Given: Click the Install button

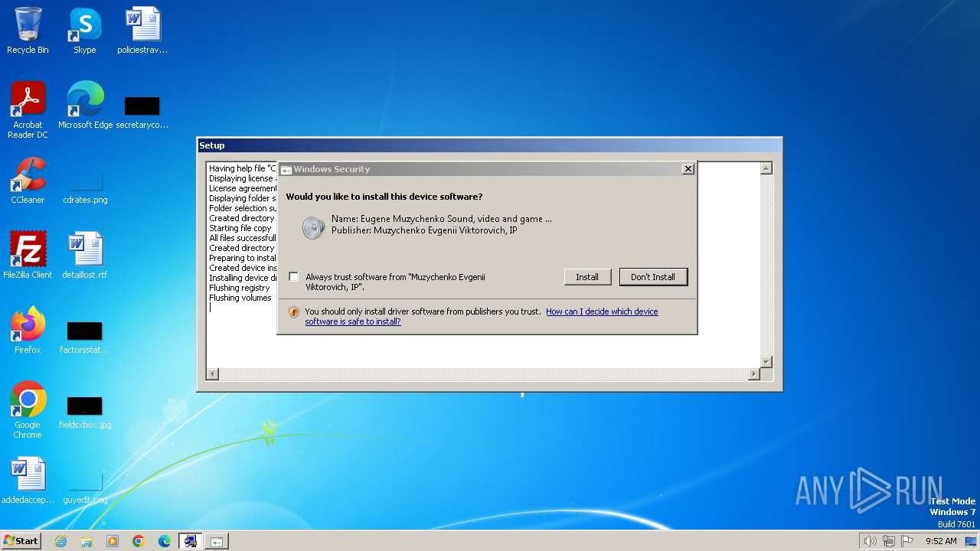Looking at the screenshot, I should (x=587, y=277).
